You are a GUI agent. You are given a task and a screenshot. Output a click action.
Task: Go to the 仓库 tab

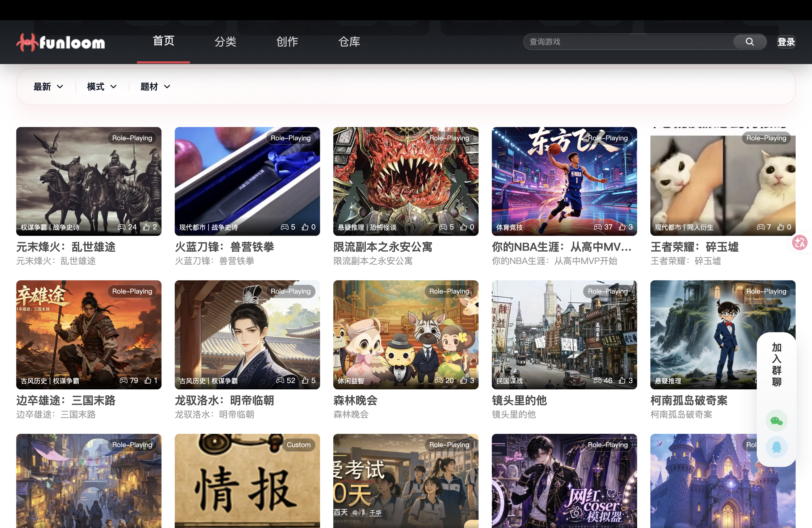coord(349,42)
